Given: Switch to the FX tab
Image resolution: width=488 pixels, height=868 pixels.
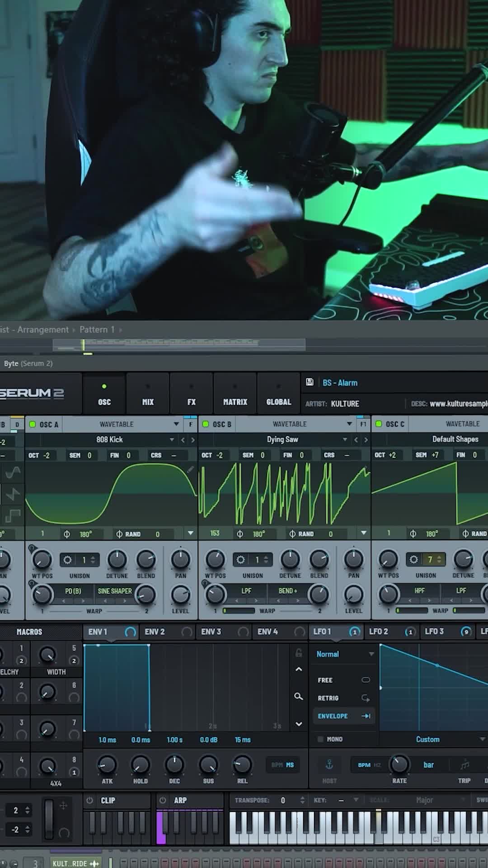Looking at the screenshot, I should tap(192, 394).
